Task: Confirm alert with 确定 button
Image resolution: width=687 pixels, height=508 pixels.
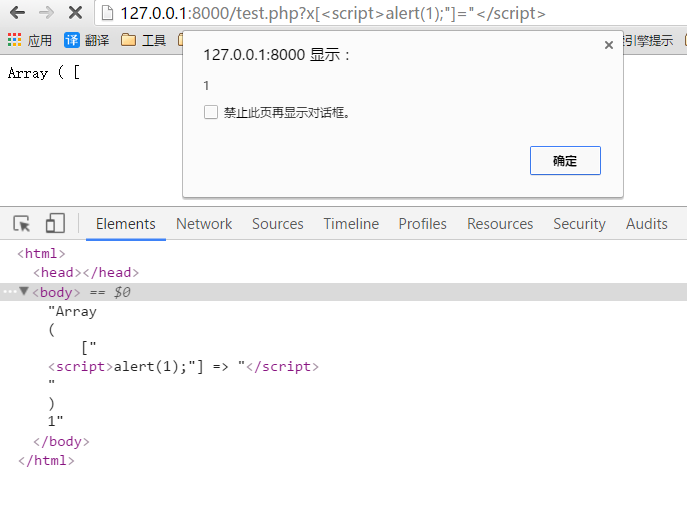Action: 565,160
